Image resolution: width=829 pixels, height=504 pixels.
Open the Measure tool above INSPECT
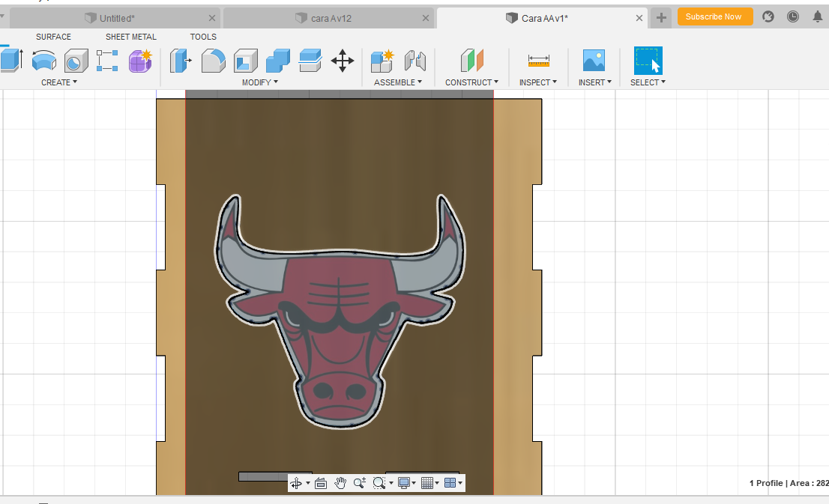tap(539, 61)
